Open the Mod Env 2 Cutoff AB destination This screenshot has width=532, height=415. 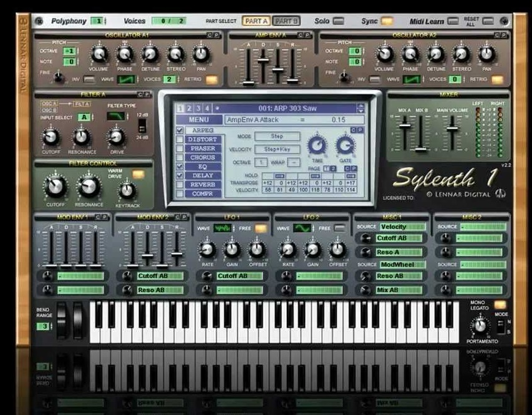tap(160, 276)
